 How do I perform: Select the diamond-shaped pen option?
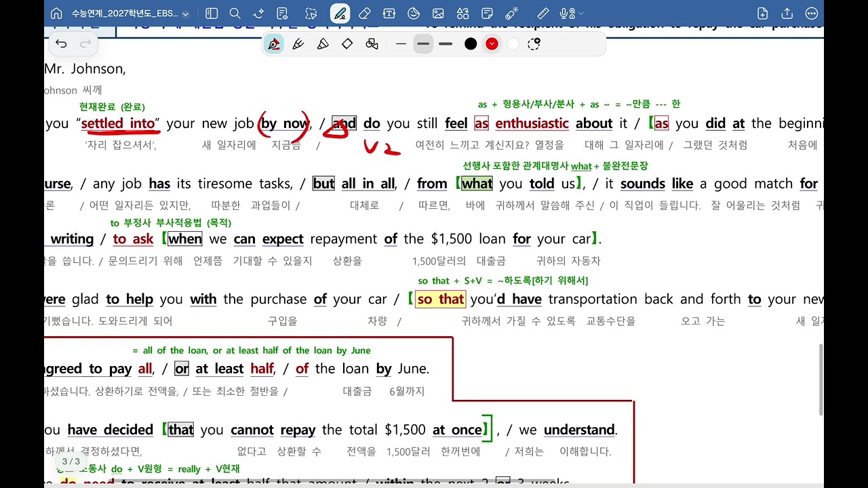point(347,44)
